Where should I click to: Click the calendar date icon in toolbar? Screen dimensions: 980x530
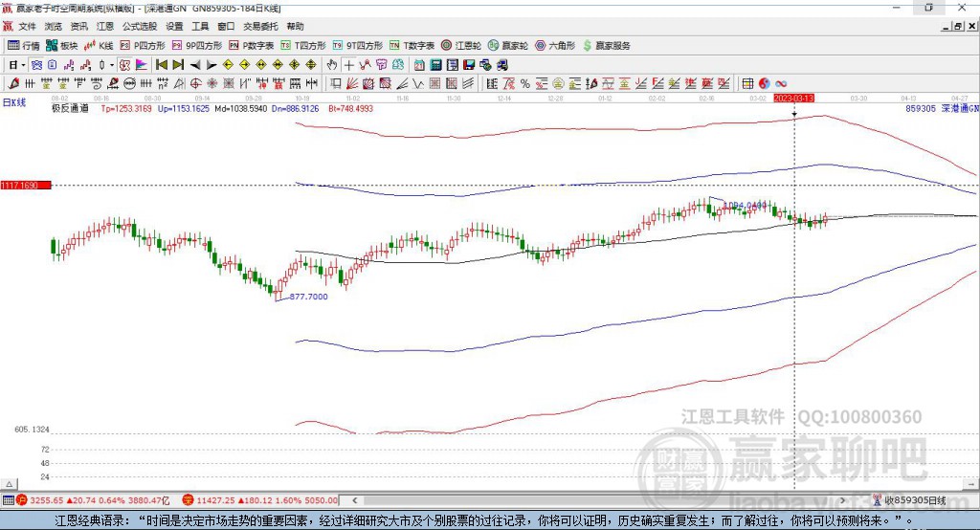coord(419,65)
